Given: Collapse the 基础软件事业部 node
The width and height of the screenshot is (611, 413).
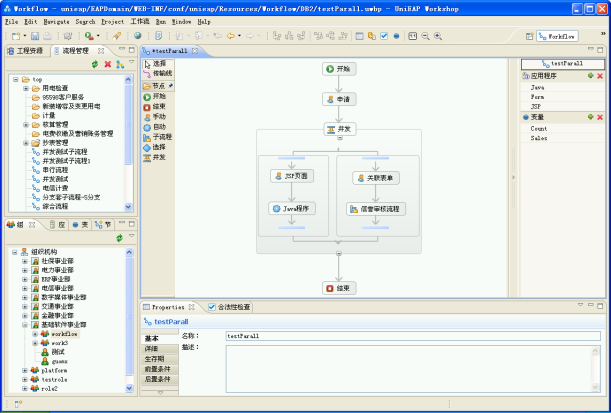Looking at the screenshot, I should point(25,325).
